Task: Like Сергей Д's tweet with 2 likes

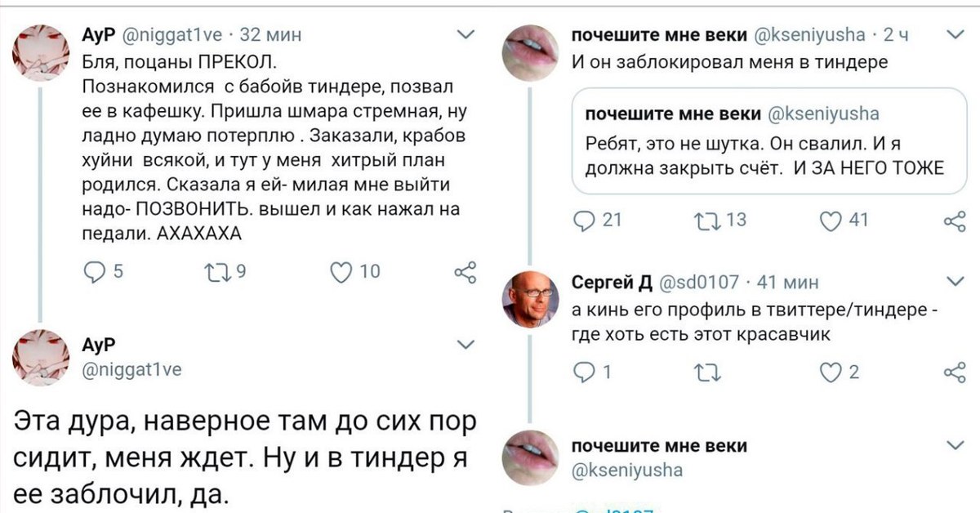Action: pyautogui.click(x=830, y=372)
